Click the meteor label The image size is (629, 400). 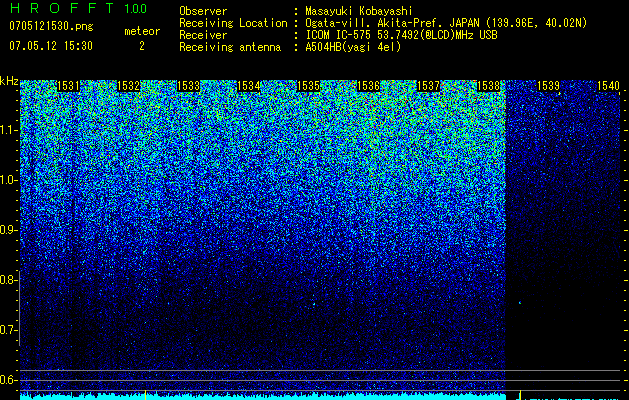click(x=142, y=31)
